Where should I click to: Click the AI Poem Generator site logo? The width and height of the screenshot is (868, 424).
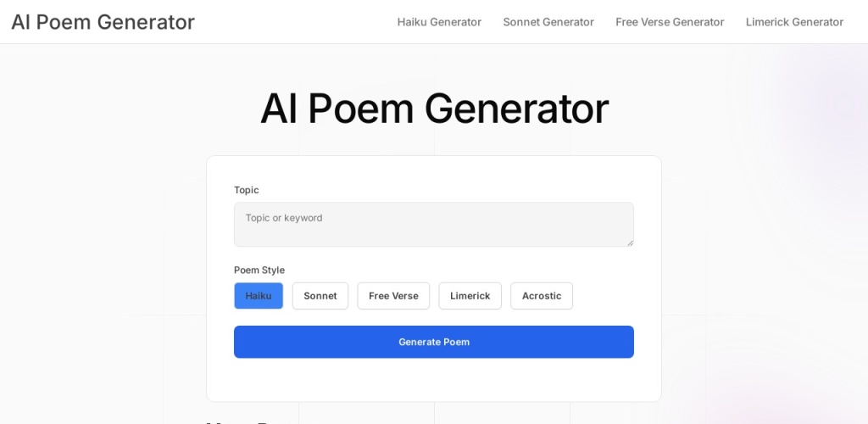[x=103, y=22]
